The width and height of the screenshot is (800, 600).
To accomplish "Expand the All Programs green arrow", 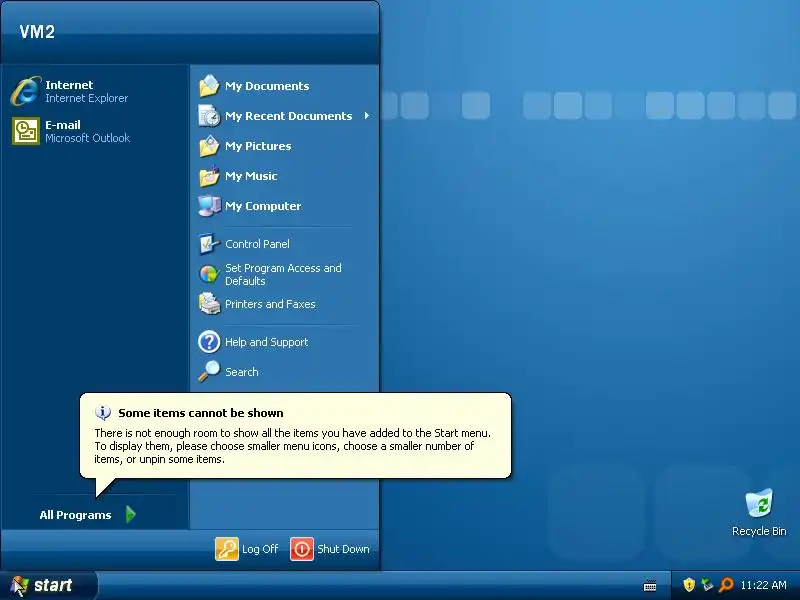I will coord(131,514).
